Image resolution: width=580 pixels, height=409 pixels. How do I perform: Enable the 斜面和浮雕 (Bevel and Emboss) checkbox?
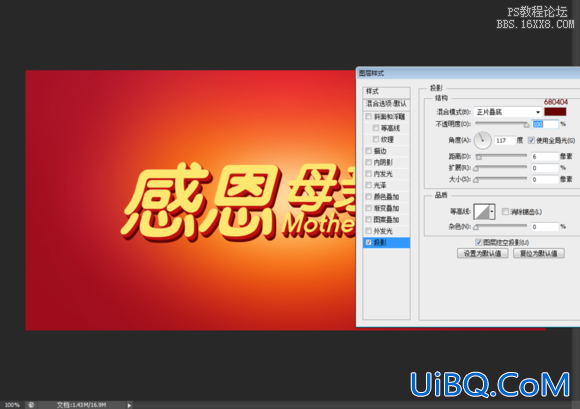pyautogui.click(x=368, y=116)
